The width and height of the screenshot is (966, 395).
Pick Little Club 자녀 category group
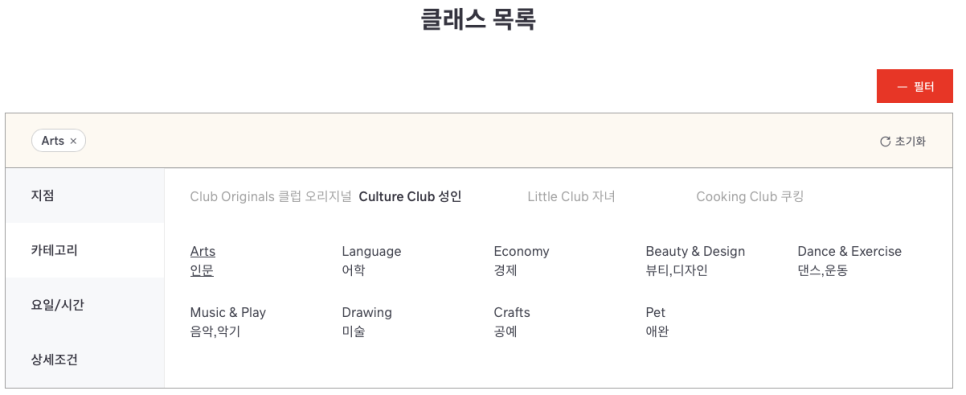click(x=571, y=197)
